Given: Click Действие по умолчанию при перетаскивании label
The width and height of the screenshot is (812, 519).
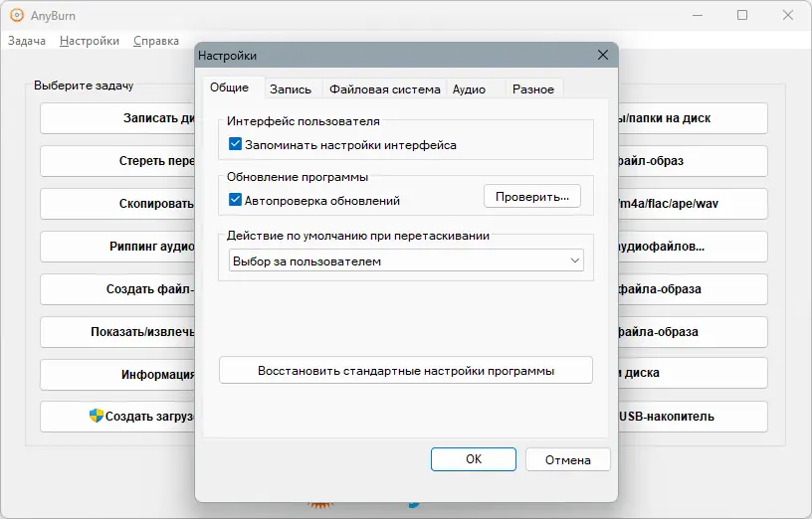Looking at the screenshot, I should pos(358,236).
